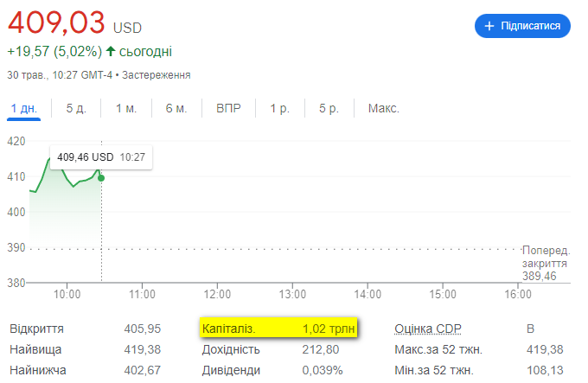The image size is (588, 383).
Task: Click the 12:00 time axis label
Action: pos(217,294)
